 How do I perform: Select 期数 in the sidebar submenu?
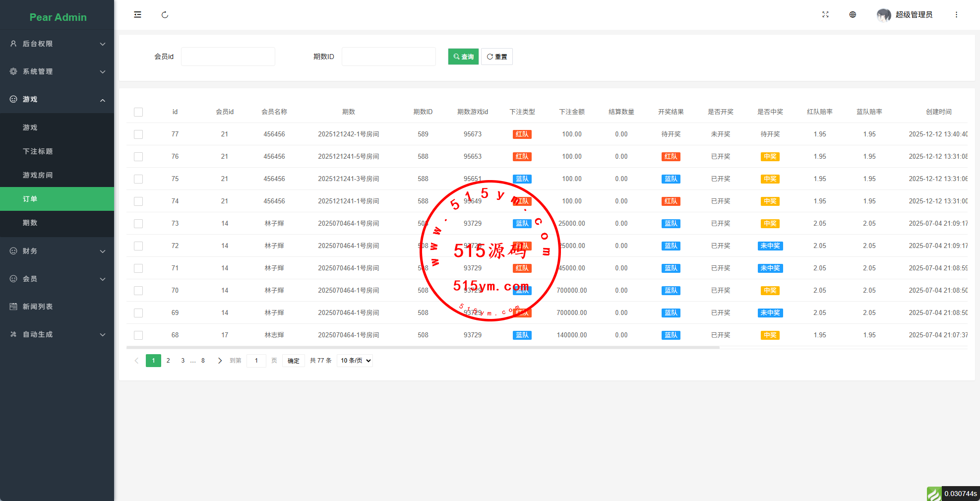coord(30,223)
